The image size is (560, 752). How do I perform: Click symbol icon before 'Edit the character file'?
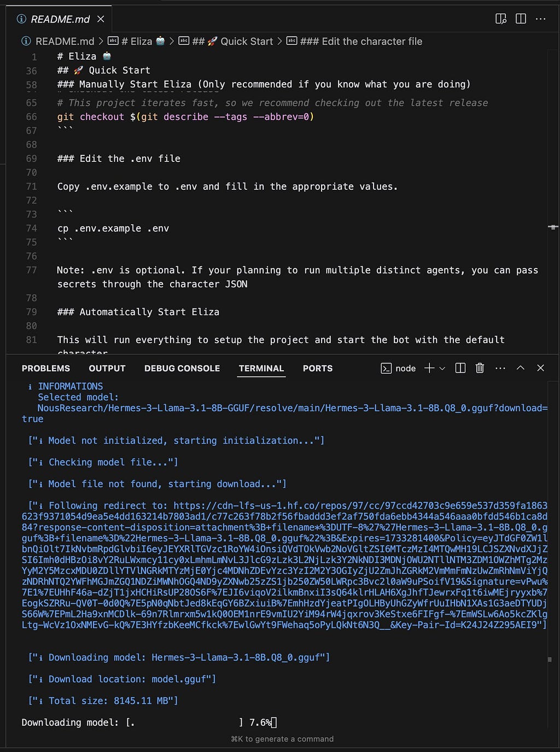[292, 41]
